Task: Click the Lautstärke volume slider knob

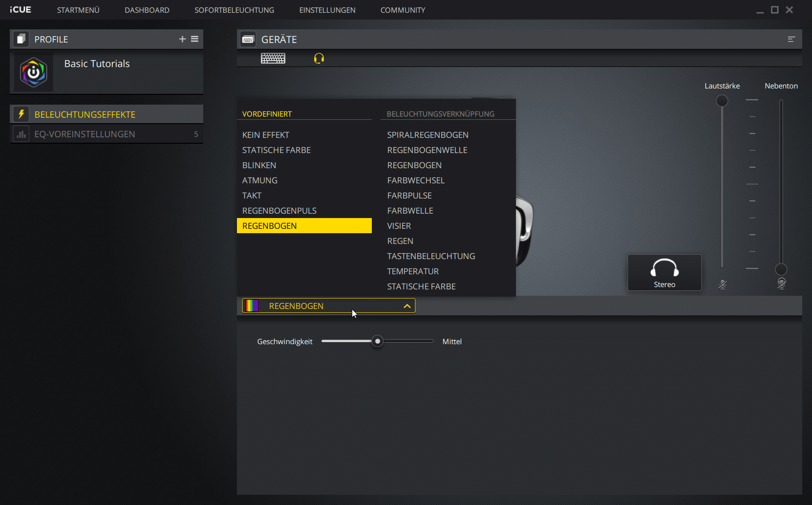Action: coord(722,101)
